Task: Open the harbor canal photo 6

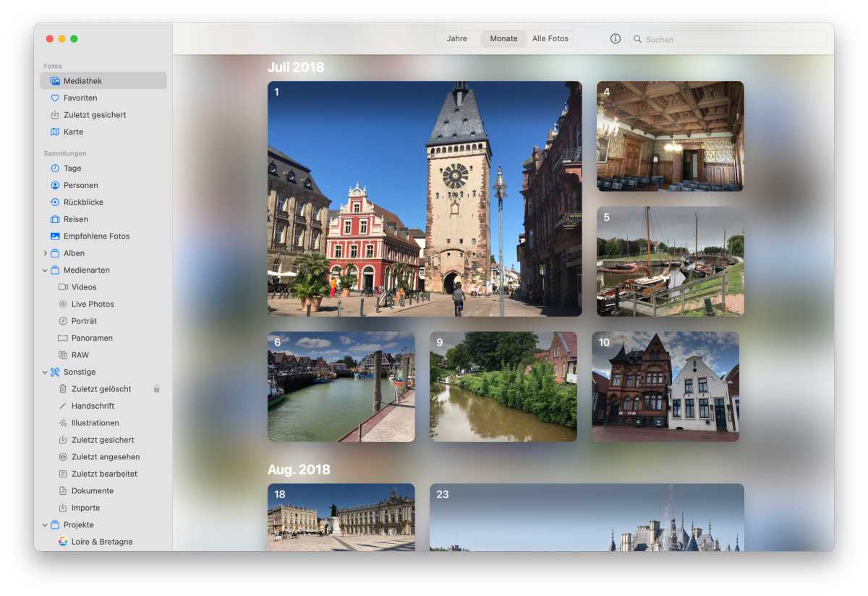Action: 341,387
